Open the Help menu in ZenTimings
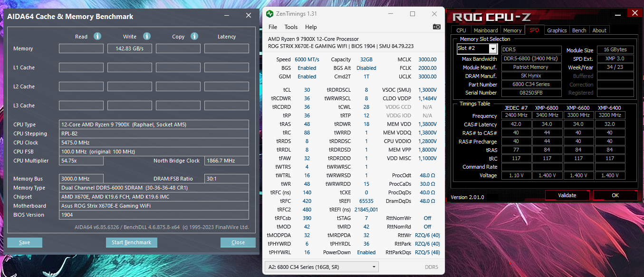This screenshot has height=277, width=644. 311,27
